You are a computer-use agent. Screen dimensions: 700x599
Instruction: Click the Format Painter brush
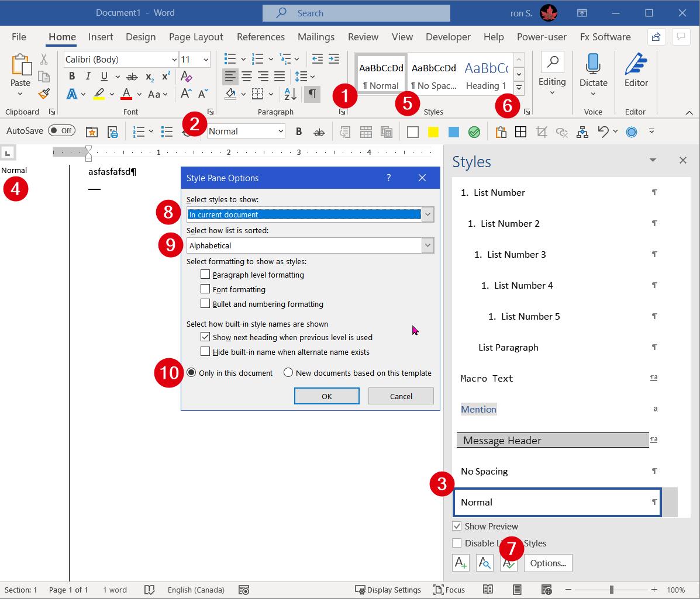pyautogui.click(x=44, y=94)
